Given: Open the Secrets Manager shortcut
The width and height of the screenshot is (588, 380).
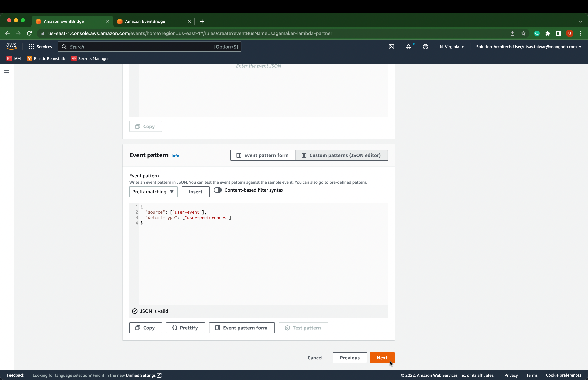Looking at the screenshot, I should (x=90, y=59).
